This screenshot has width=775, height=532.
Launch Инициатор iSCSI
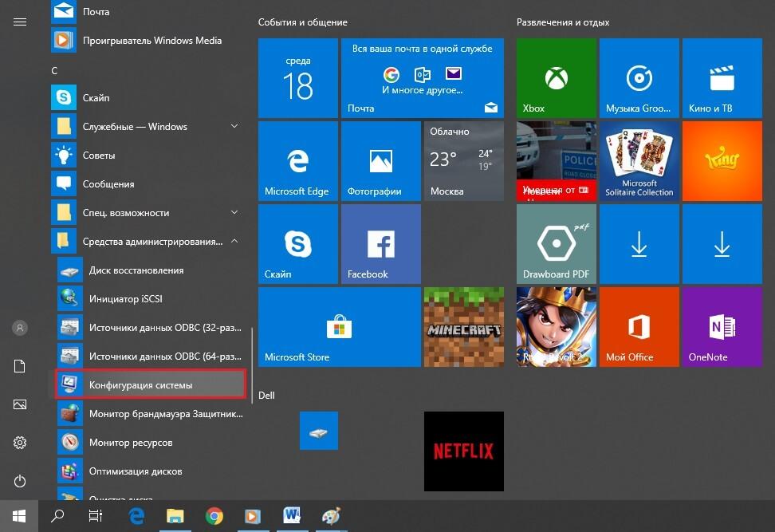pyautogui.click(x=151, y=299)
